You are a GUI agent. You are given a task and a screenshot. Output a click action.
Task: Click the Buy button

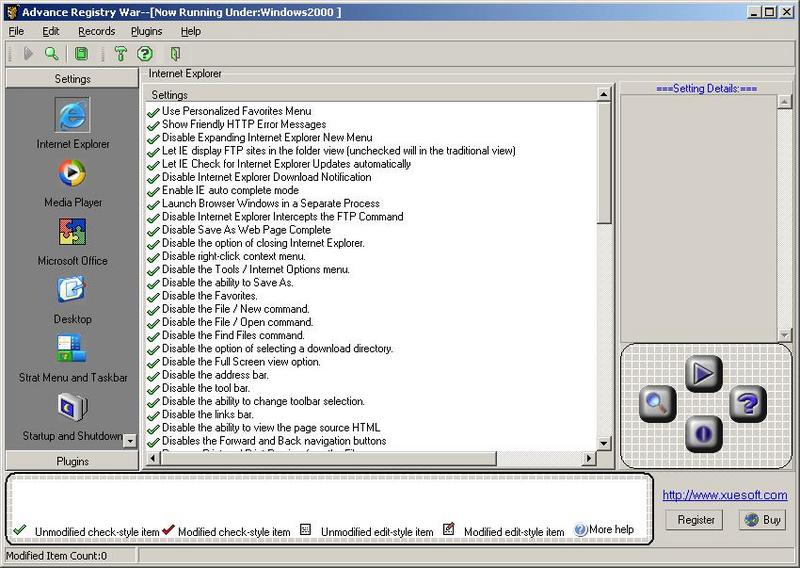[763, 520]
